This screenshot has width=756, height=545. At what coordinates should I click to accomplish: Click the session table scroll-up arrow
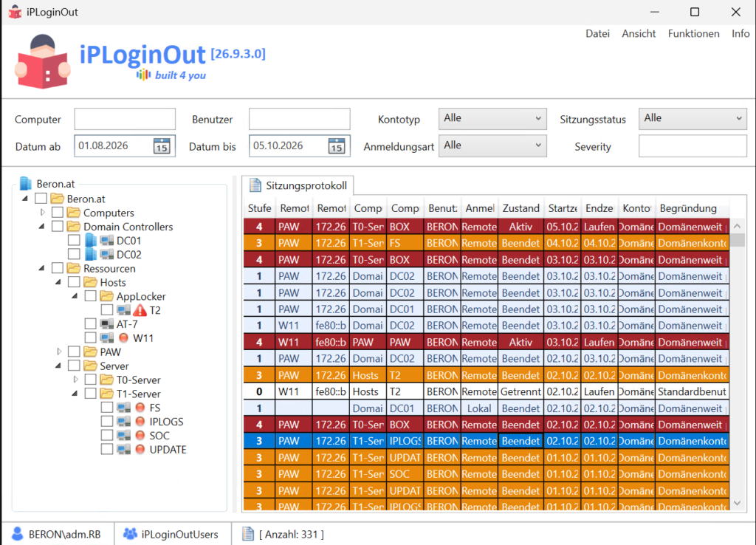point(738,226)
